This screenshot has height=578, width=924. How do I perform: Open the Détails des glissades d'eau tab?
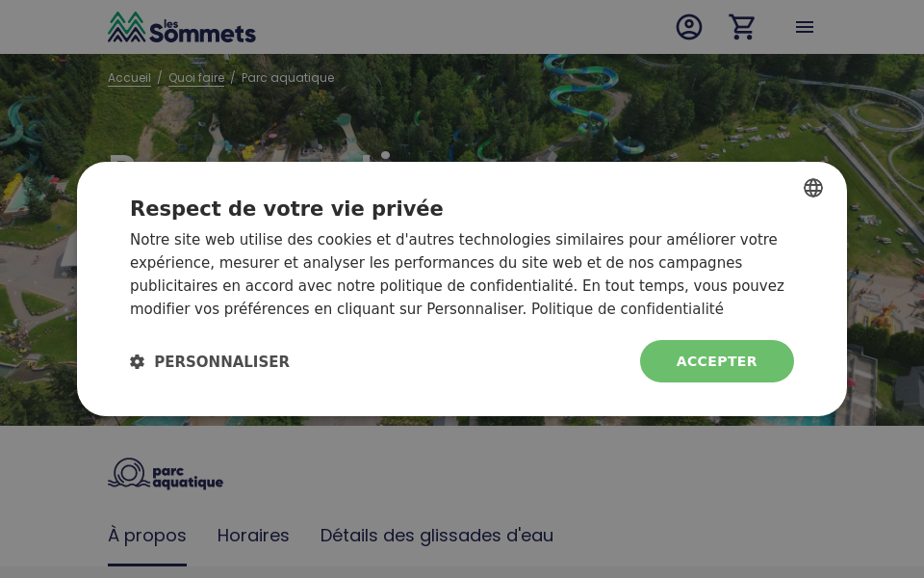[x=437, y=536]
